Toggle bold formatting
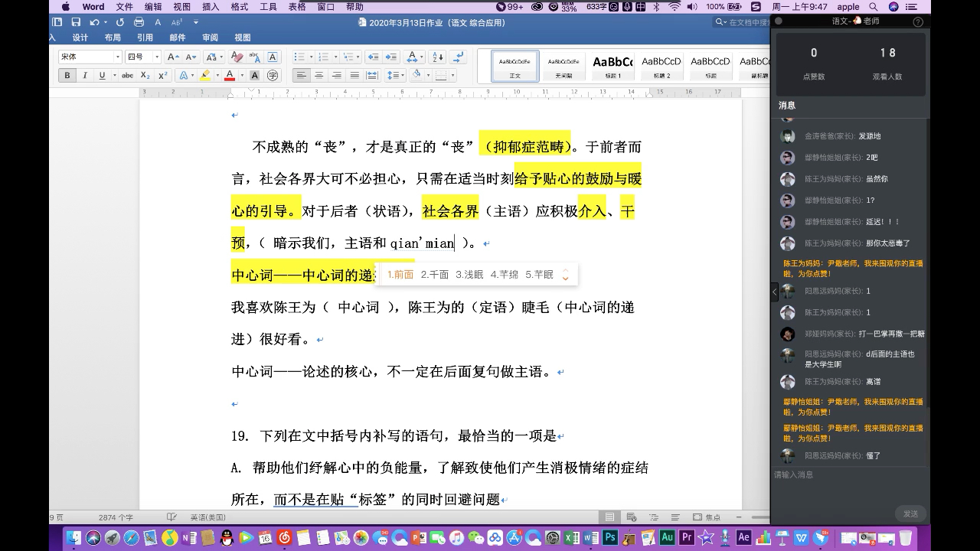 pyautogui.click(x=68, y=75)
